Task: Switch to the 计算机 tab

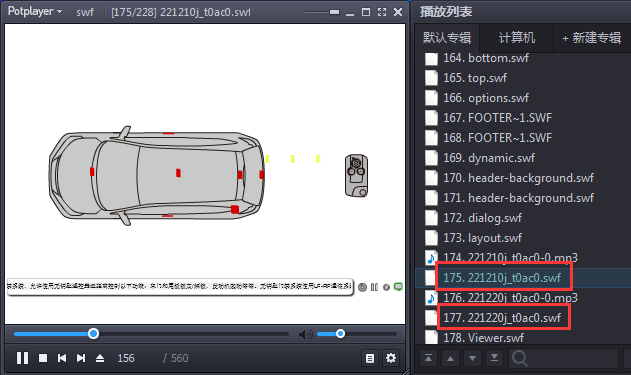Action: (517, 38)
